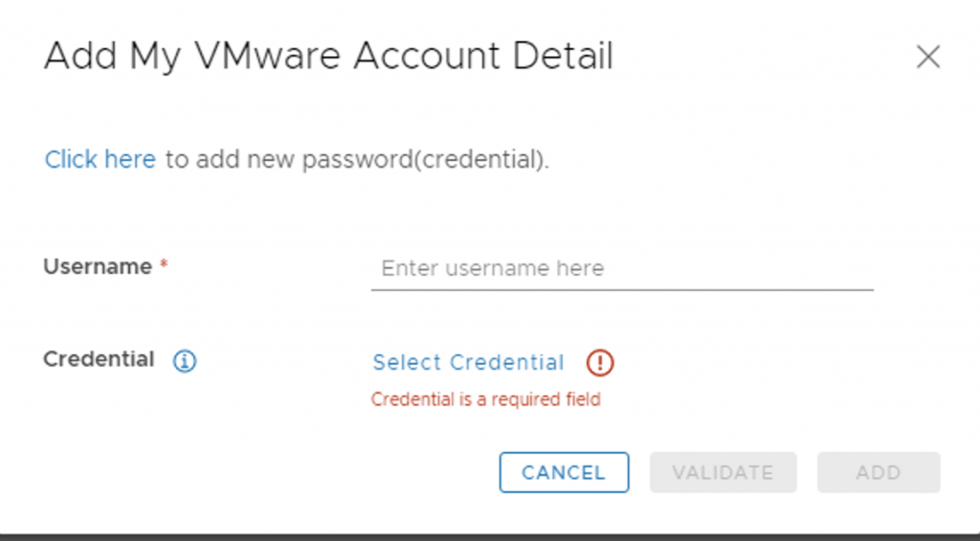
Task: Click the 'Credential is a required field' error message
Action: pos(485,399)
